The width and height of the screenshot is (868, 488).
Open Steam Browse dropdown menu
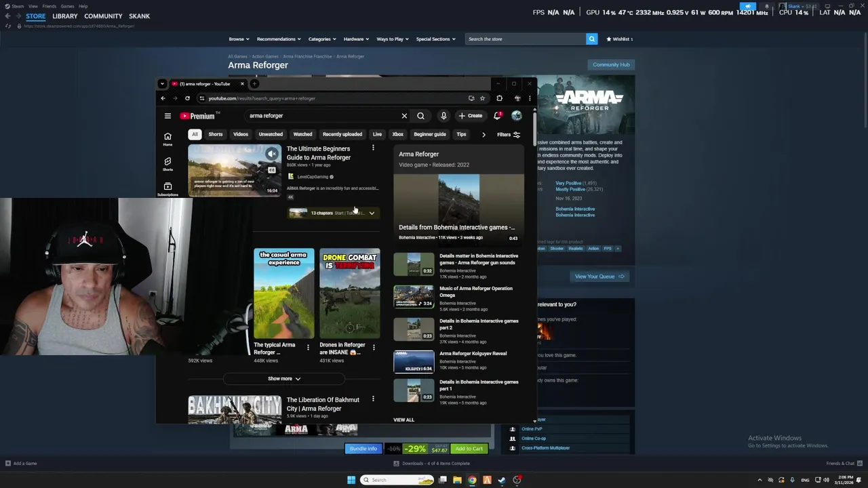[239, 39]
